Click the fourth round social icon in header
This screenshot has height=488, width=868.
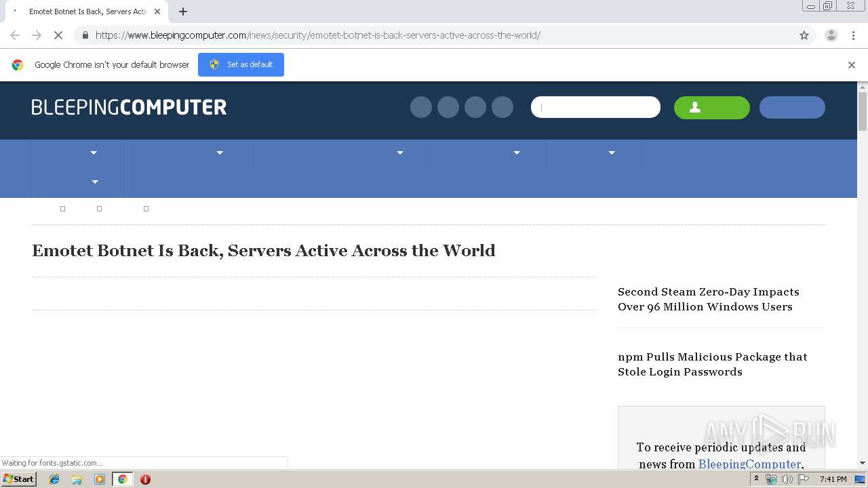tap(502, 107)
